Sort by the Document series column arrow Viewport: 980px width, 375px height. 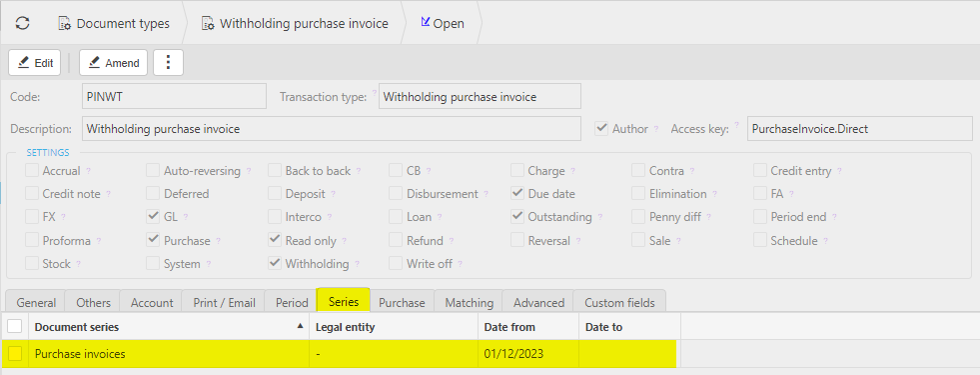301,327
